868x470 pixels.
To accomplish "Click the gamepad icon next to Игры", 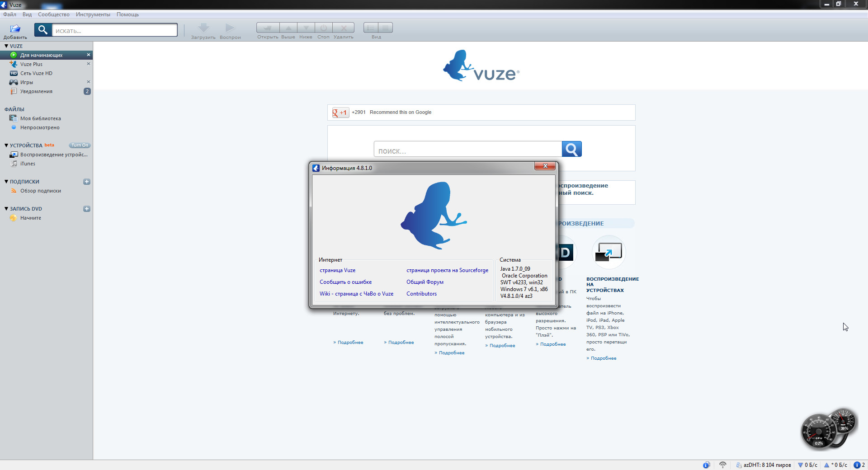I will [x=14, y=82].
